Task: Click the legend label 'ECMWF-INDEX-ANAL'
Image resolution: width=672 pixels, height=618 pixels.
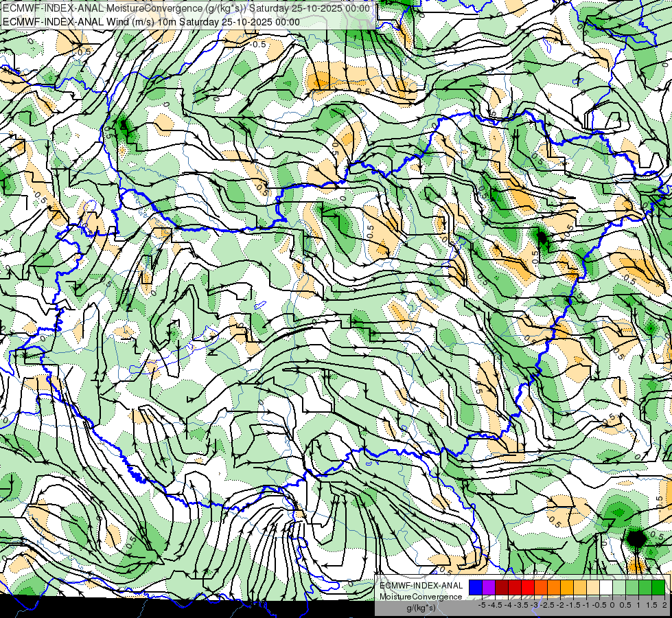Action: tap(421, 586)
